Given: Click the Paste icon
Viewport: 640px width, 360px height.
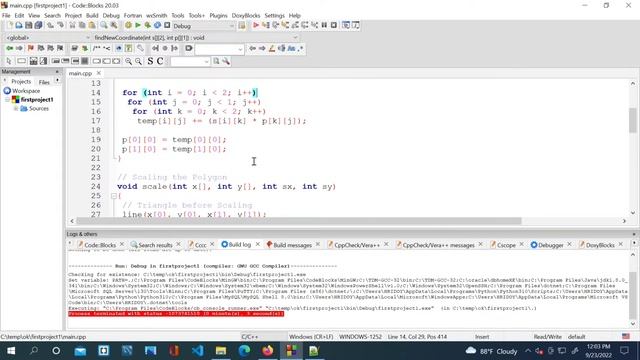Looking at the screenshot, I should point(92,25).
